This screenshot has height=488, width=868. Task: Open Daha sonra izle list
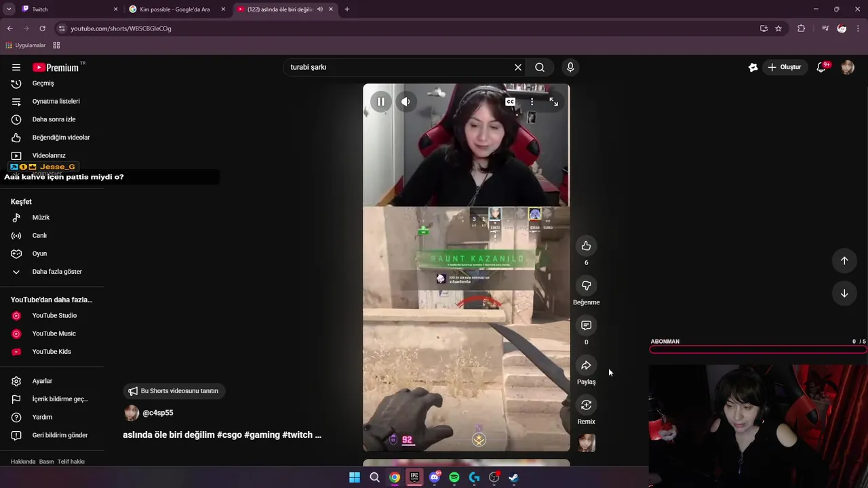pos(52,119)
